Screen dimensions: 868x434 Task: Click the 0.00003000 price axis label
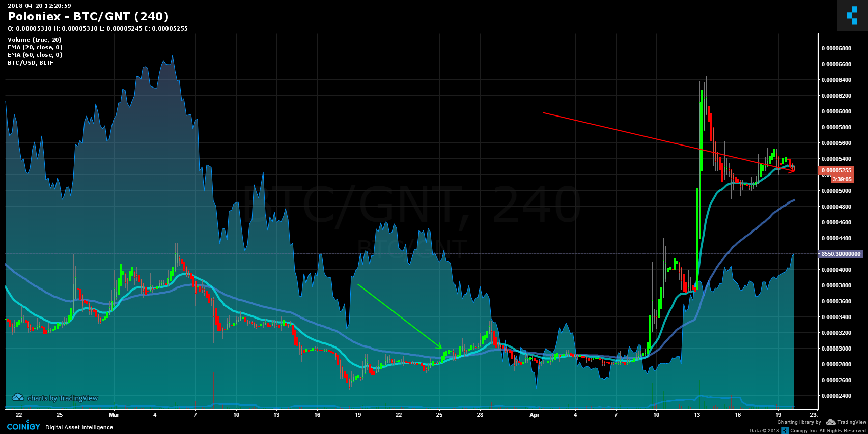[836, 349]
